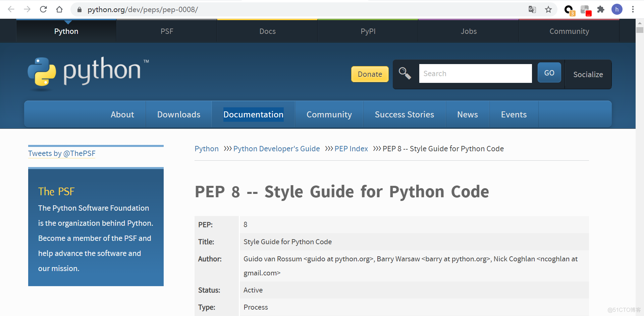Screen dimensions: 644x316
Task: Open the extension icon with badge 3
Action: 569,10
